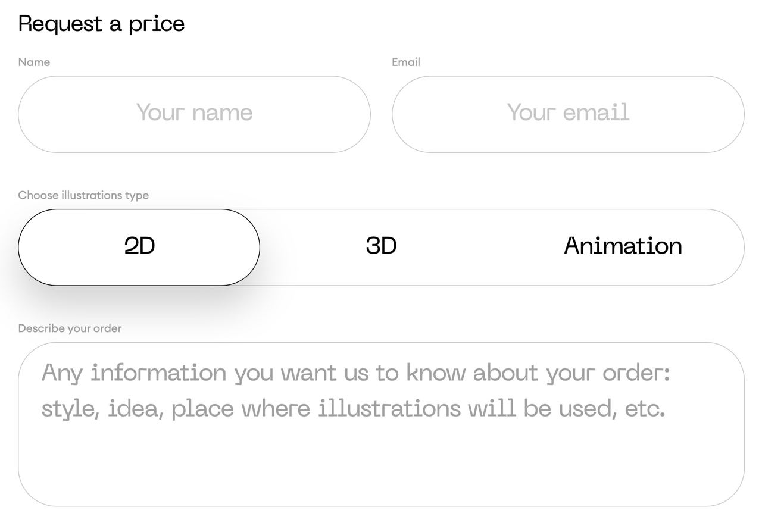
Task: Click the Name field label
Action: point(34,62)
